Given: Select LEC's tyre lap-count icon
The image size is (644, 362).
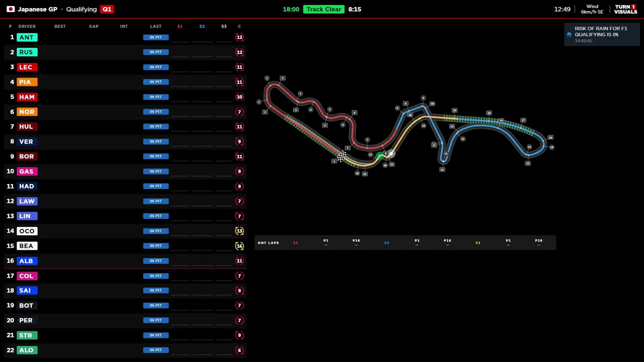Looking at the screenshot, I should 239,67.
